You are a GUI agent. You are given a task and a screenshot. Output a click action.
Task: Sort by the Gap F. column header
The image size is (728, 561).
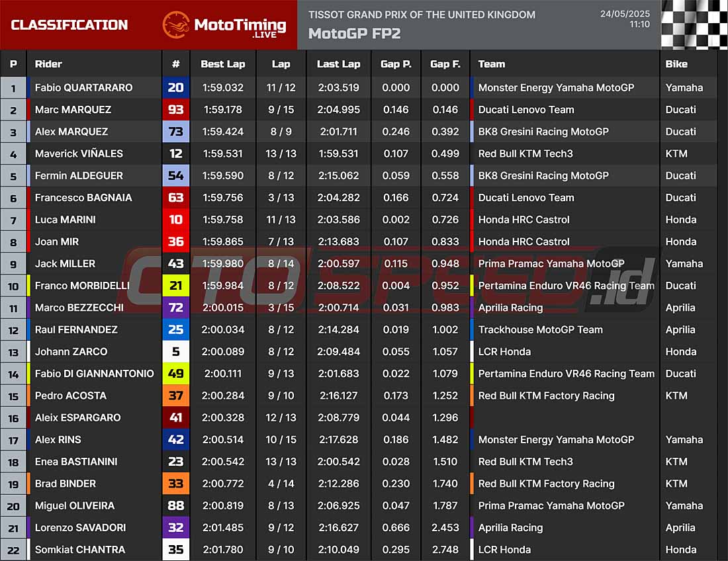[x=445, y=64]
